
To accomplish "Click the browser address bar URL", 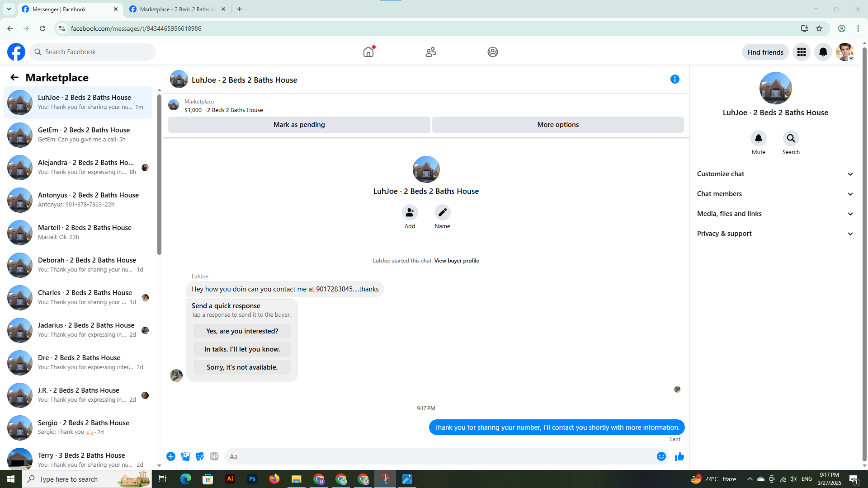I will 136,28.
